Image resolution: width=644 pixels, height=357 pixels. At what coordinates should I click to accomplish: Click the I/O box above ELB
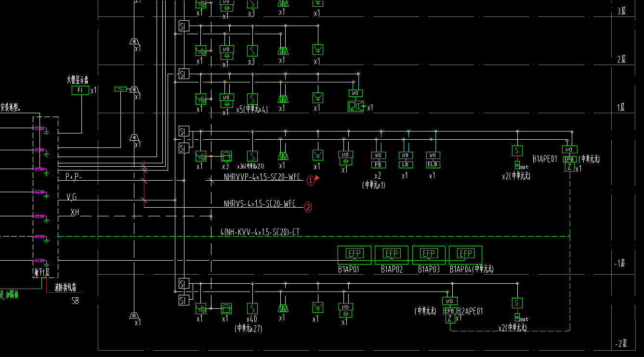[x=433, y=155]
